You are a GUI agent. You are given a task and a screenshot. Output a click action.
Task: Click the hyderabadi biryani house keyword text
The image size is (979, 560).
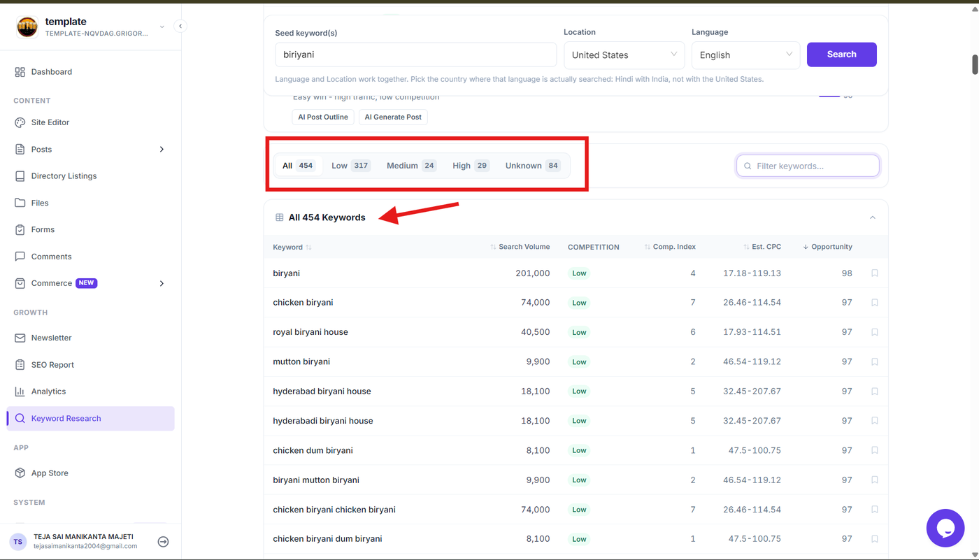(323, 421)
